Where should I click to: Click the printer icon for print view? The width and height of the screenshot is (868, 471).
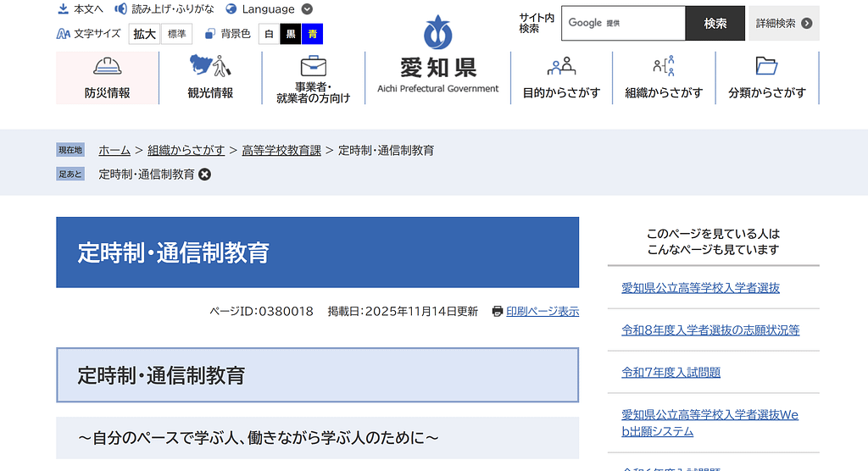point(498,311)
